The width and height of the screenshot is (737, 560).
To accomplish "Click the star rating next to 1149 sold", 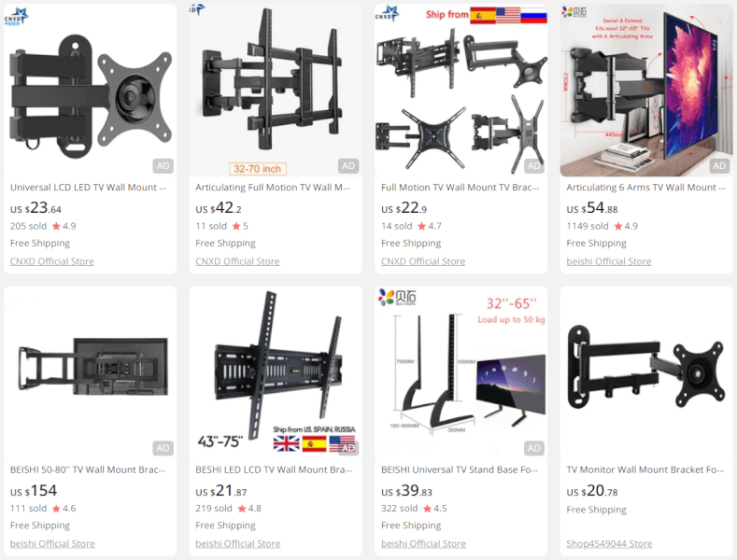I will tap(626, 226).
